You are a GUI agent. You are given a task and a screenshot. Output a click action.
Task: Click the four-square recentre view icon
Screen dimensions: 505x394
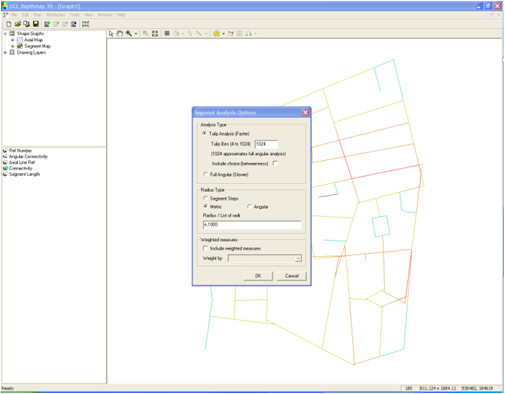pos(155,34)
